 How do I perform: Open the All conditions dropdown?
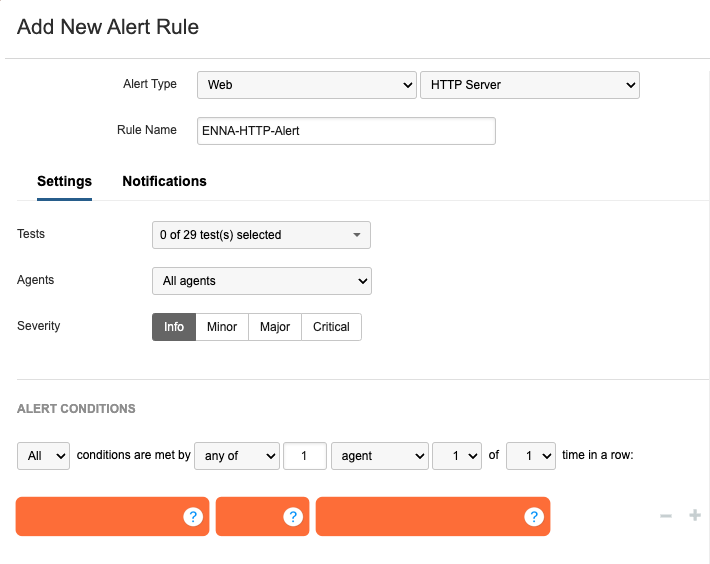(x=43, y=456)
